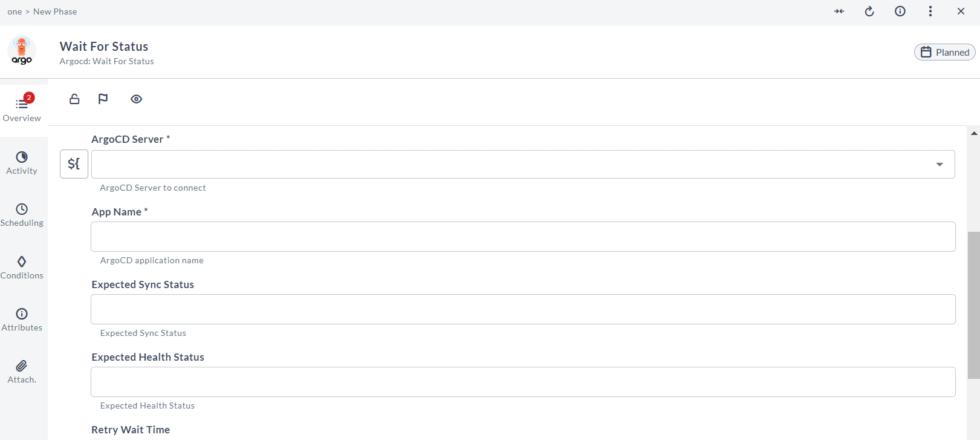Select the Attributes tab

pos(22,320)
